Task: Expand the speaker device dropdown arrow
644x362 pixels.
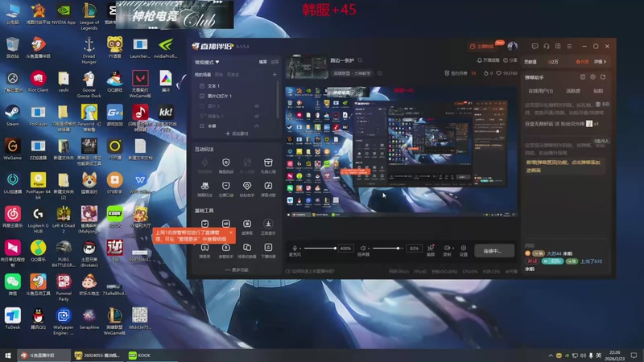Action: (369, 249)
